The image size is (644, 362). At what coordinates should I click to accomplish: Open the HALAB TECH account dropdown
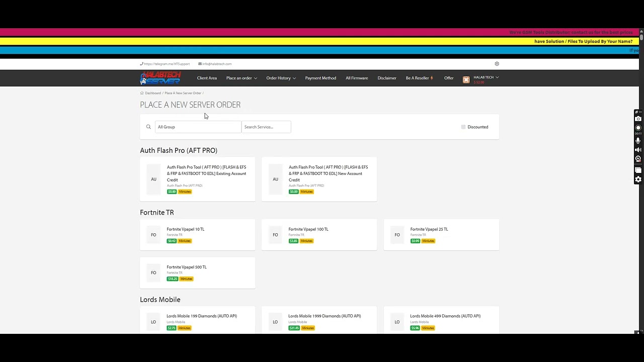pos(486,77)
